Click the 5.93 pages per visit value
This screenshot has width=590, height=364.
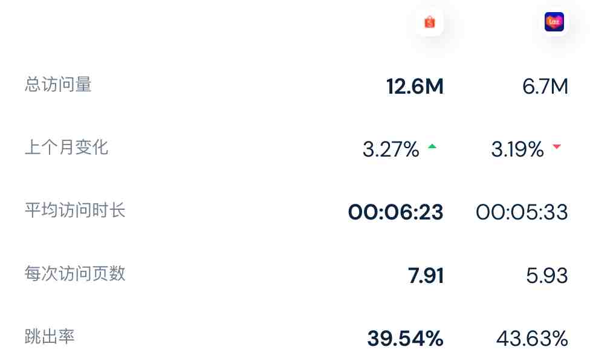[x=547, y=276]
